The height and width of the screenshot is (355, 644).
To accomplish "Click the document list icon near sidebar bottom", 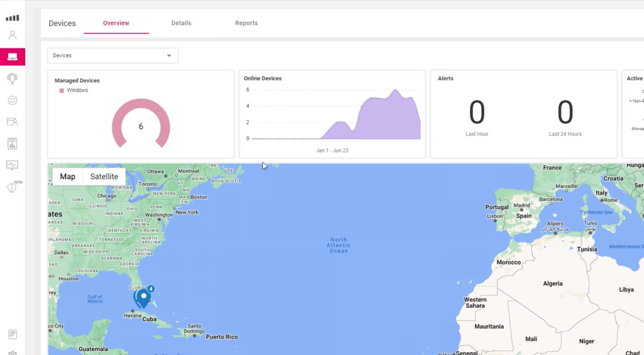I will [13, 334].
